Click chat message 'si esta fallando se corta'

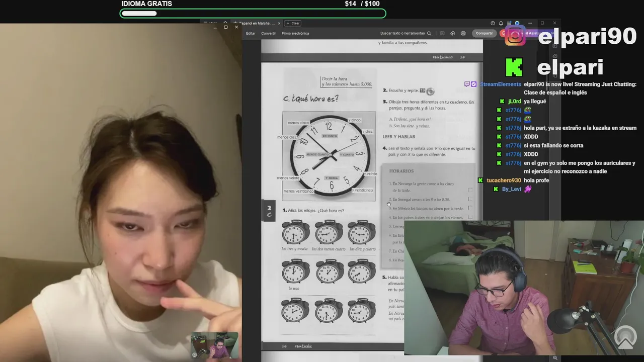(553, 145)
